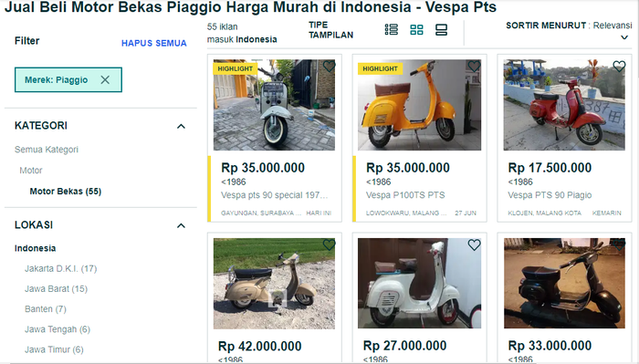Favorite the red Vespa PTS 90 Piagio
The image size is (639, 364).
click(x=619, y=66)
